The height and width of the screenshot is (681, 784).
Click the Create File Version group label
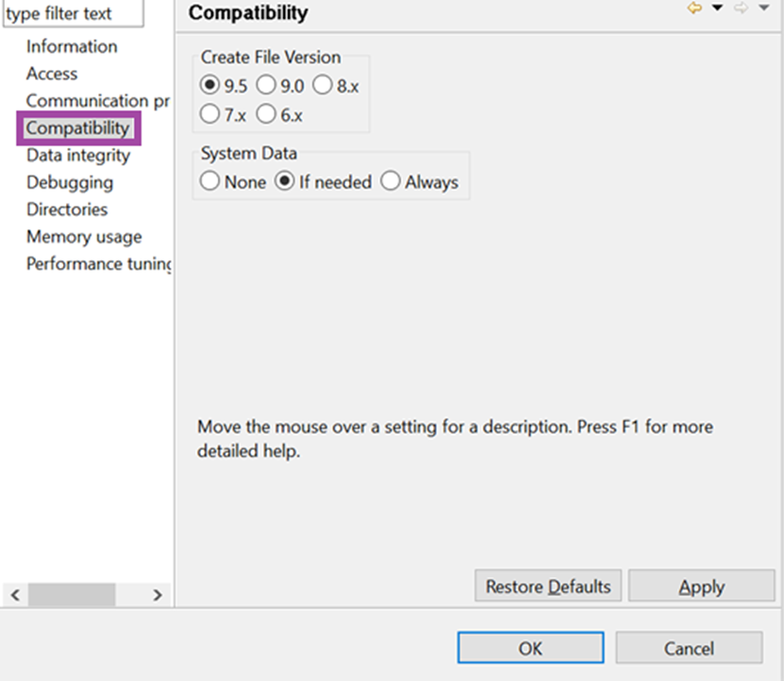pyautogui.click(x=271, y=57)
